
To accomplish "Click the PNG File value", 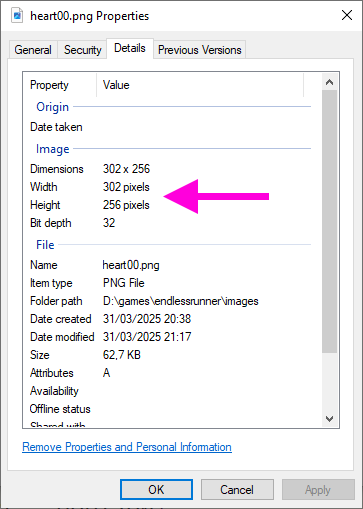I will [x=124, y=283].
